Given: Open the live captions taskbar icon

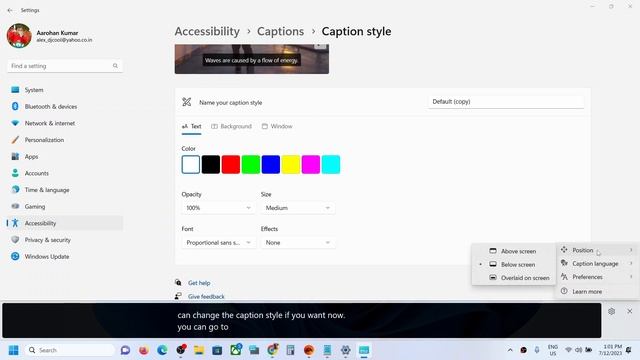Looking at the screenshot, I should (364, 350).
